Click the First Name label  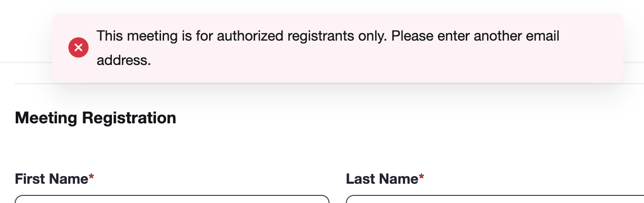pos(55,179)
